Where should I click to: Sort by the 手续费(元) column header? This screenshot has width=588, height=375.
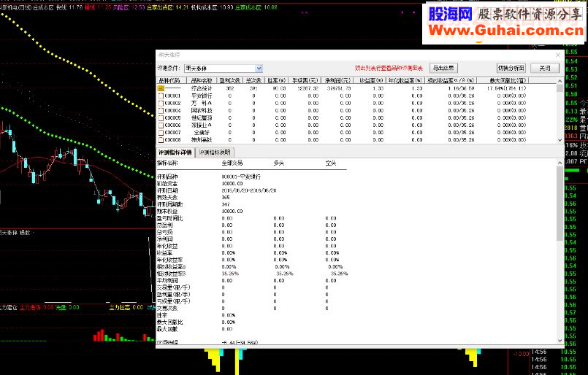coord(305,80)
